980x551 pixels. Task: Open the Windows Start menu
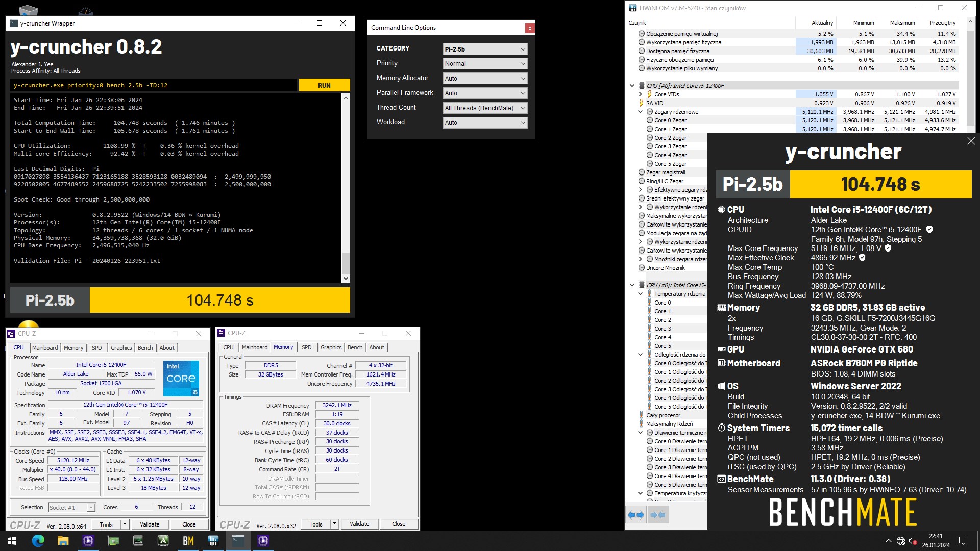pos(12,541)
